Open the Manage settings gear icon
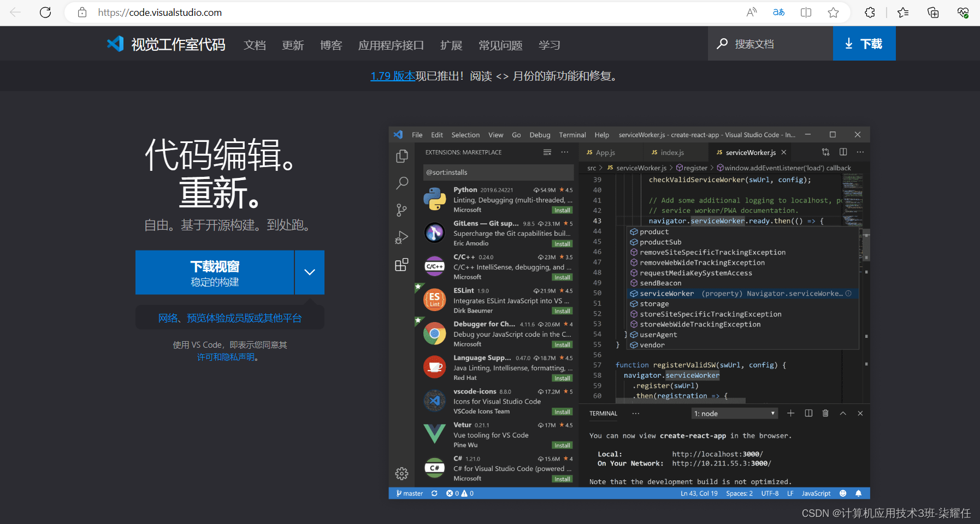980x524 pixels. click(x=402, y=474)
